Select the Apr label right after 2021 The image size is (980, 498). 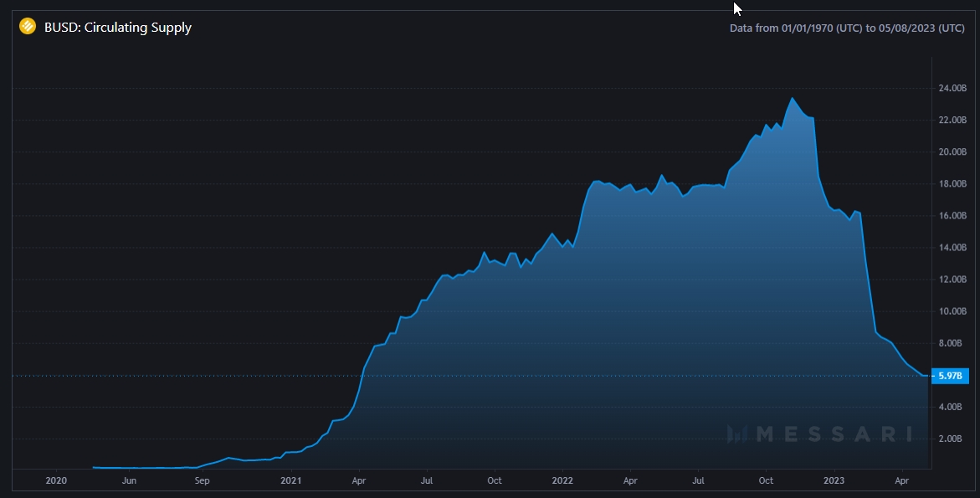pos(359,480)
